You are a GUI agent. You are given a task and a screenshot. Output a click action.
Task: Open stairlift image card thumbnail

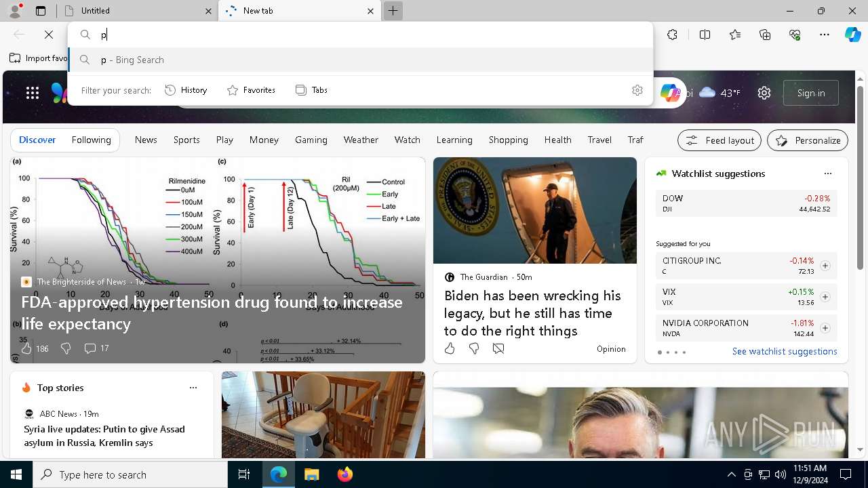coord(323,415)
